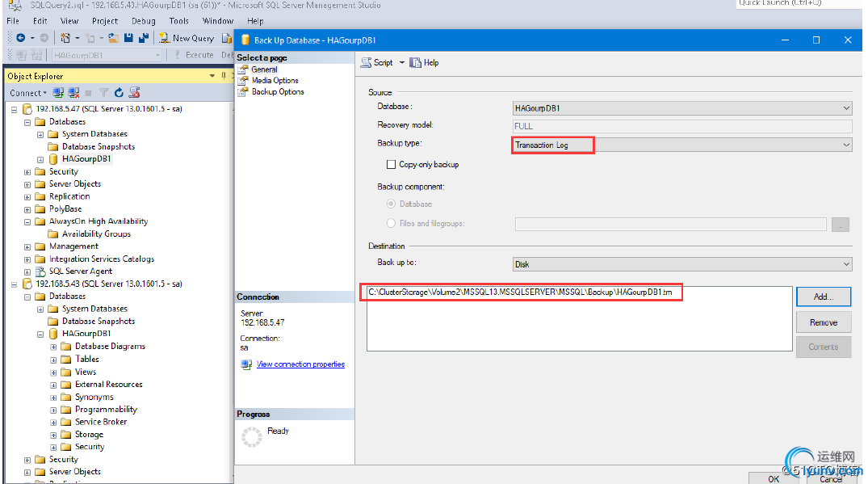Open the Connect dropdown in Object Explorer
The image size is (868, 484).
(28, 93)
